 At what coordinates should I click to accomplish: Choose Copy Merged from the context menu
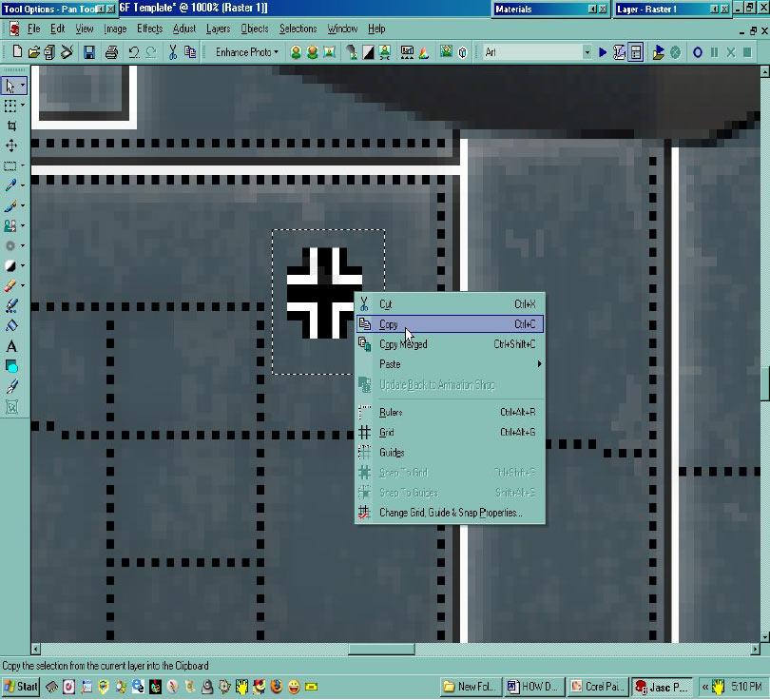(x=450, y=344)
